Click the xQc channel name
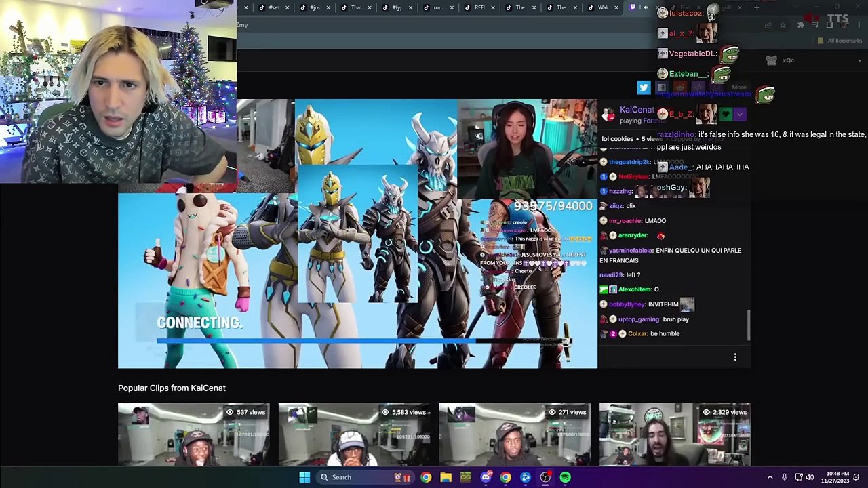The image size is (868, 488). tap(788, 60)
